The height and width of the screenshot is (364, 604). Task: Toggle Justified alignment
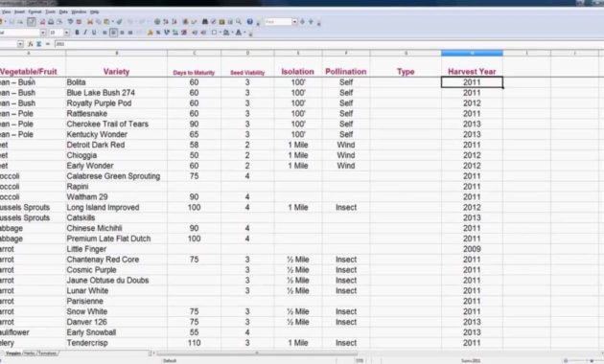pyautogui.click(x=130, y=33)
